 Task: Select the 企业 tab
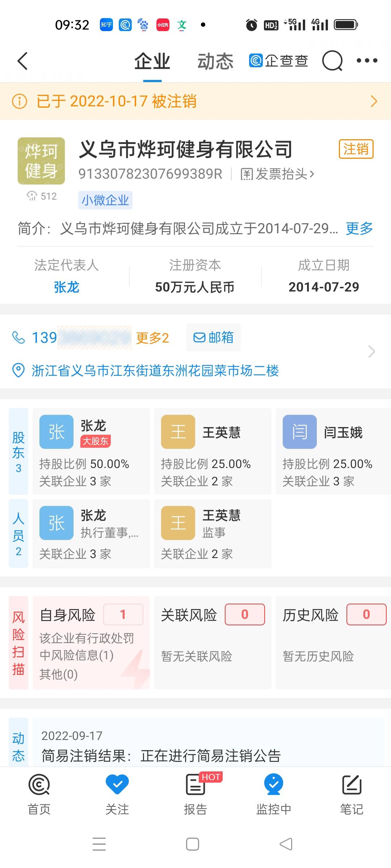[x=152, y=61]
